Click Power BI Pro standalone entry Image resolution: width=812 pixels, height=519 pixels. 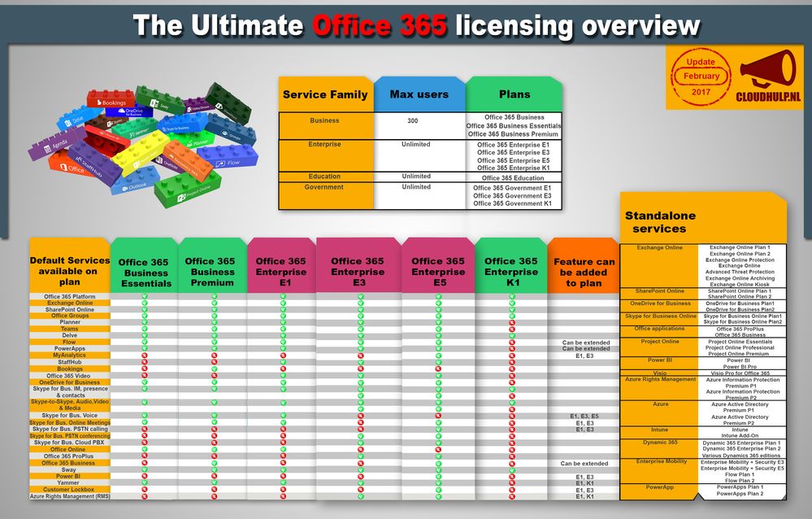tap(740, 367)
